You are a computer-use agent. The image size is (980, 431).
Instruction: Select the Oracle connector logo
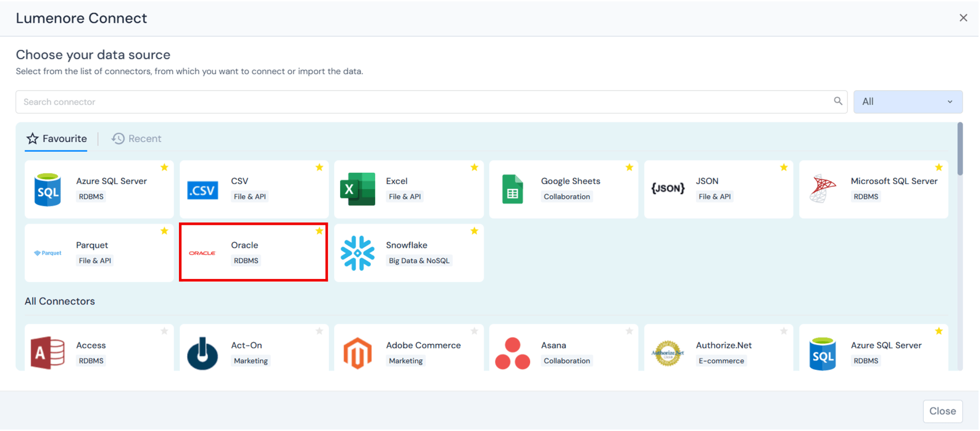202,253
